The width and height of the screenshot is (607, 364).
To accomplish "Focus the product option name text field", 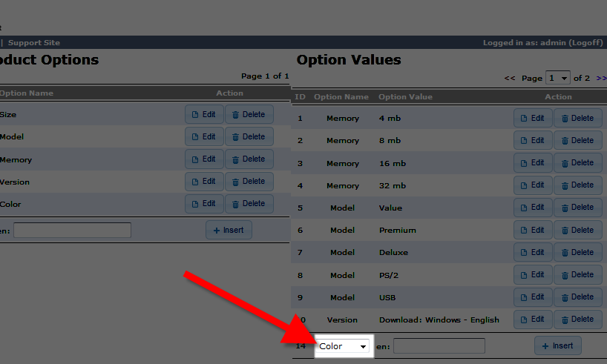I will click(72, 231).
